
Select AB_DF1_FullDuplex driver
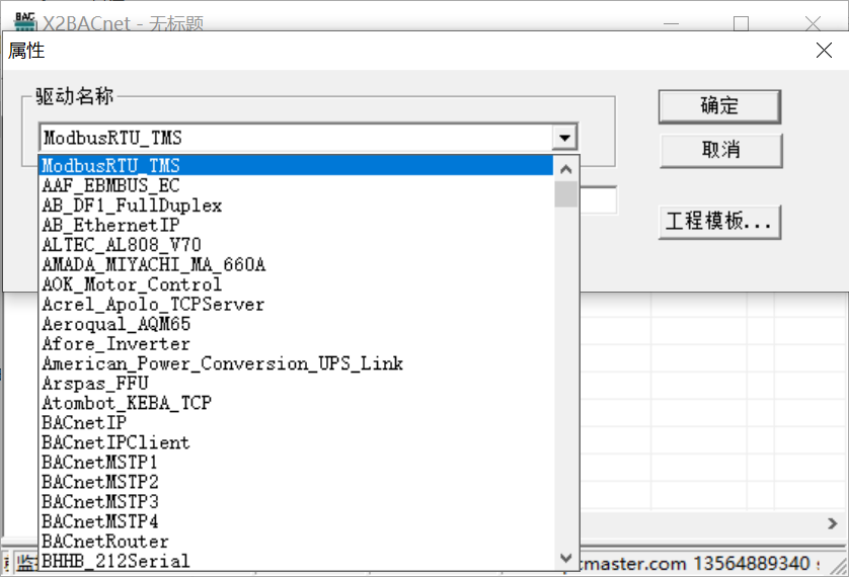(296, 205)
